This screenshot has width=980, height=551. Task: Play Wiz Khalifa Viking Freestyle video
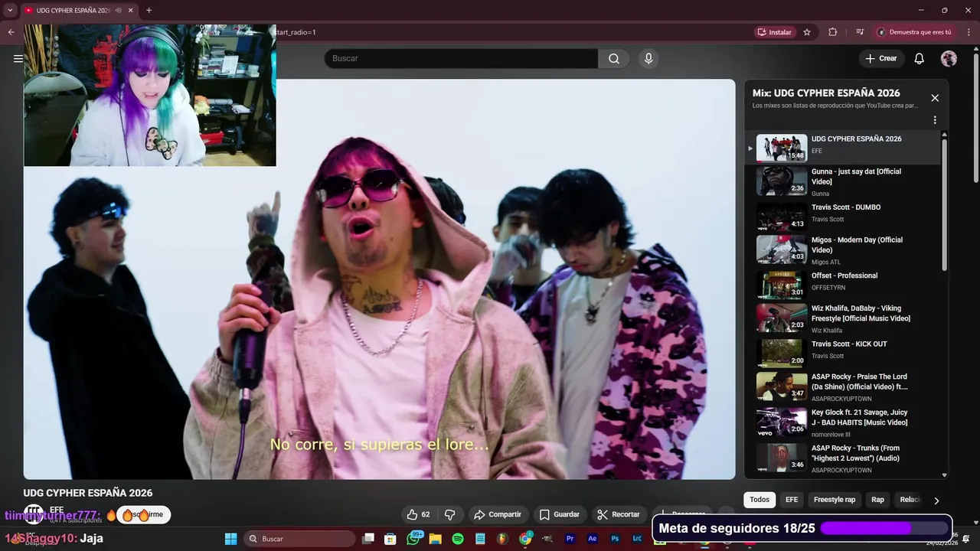tap(842, 318)
